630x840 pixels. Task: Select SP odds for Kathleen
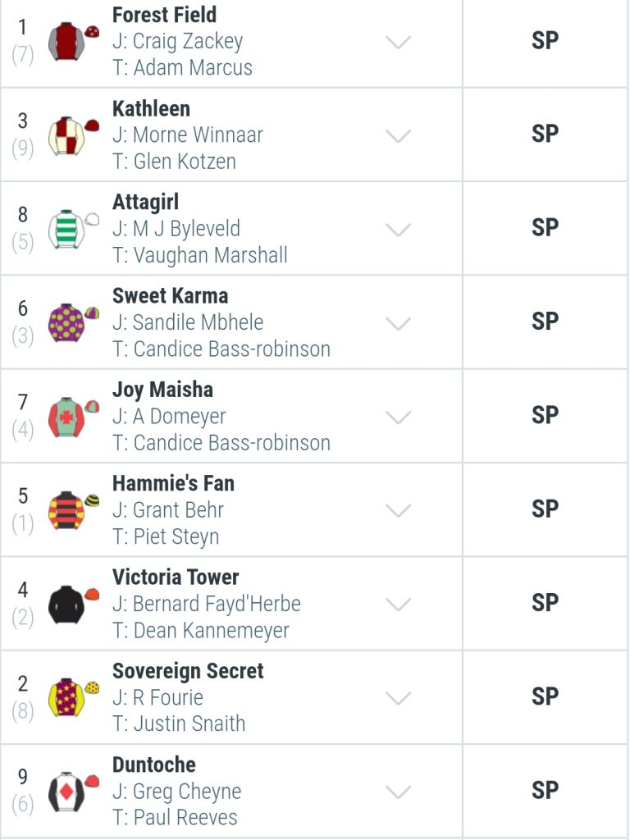coord(545,134)
